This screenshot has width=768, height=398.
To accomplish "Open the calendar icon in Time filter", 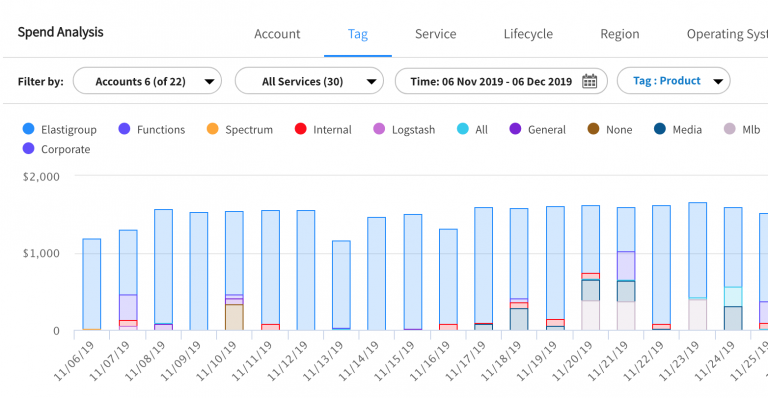I will click(x=589, y=81).
